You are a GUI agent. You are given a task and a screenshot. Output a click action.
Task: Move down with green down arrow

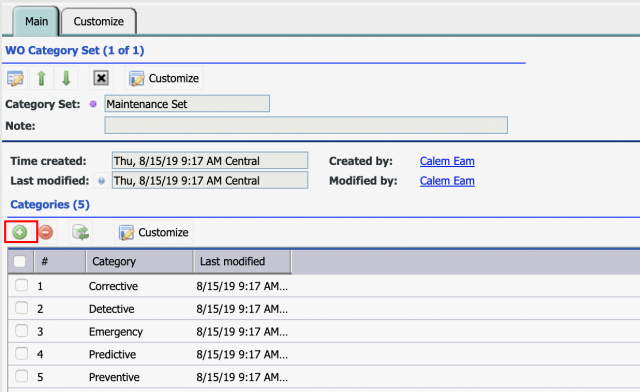[x=66, y=78]
